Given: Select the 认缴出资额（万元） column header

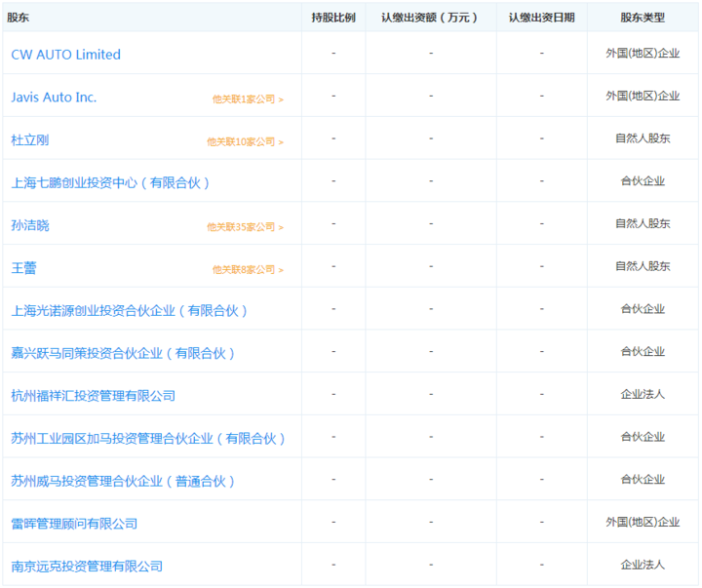Looking at the screenshot, I should 431,18.
